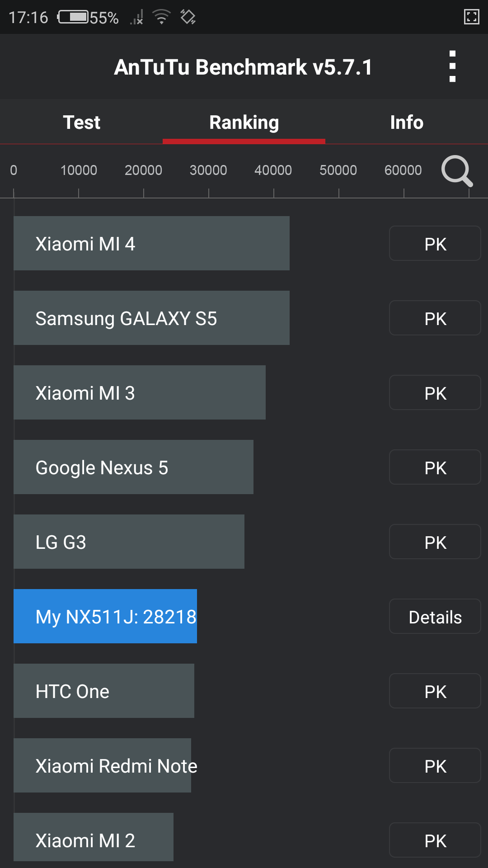The image size is (488, 868).
Task: Tap the Wi-Fi status icon
Action: pos(161,17)
